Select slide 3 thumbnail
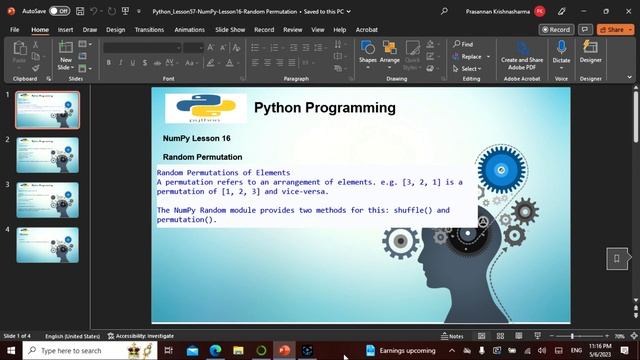Image resolution: width=640 pixels, height=360 pixels. pos(47,200)
